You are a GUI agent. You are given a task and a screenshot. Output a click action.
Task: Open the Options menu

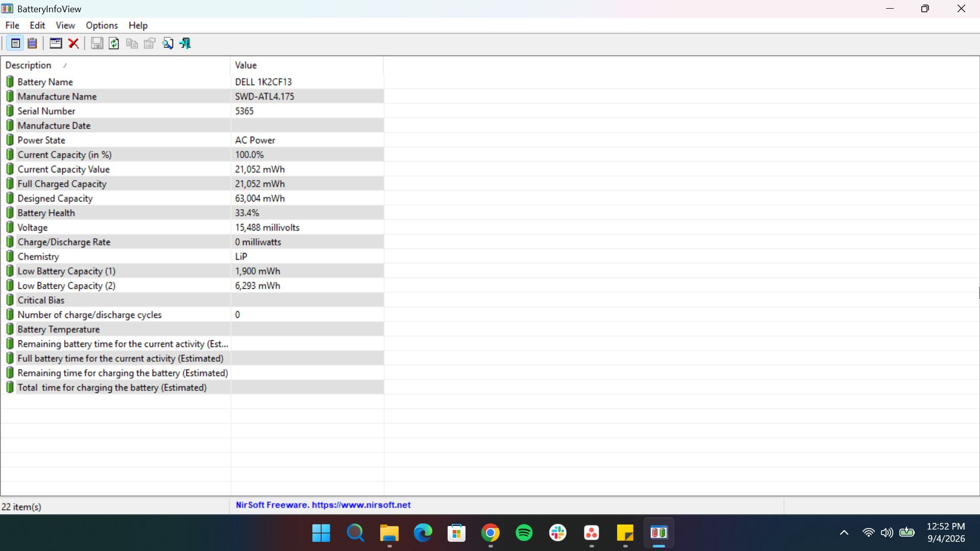coord(102,26)
